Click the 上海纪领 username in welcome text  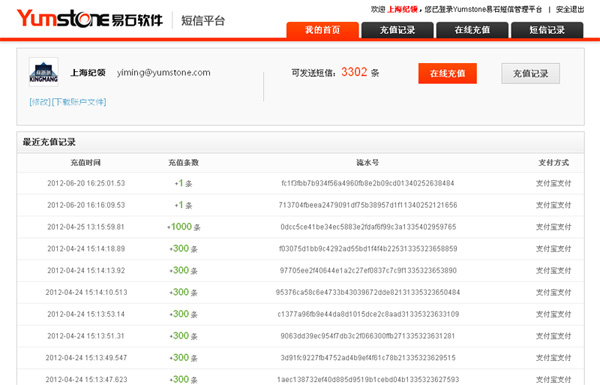[x=402, y=10]
